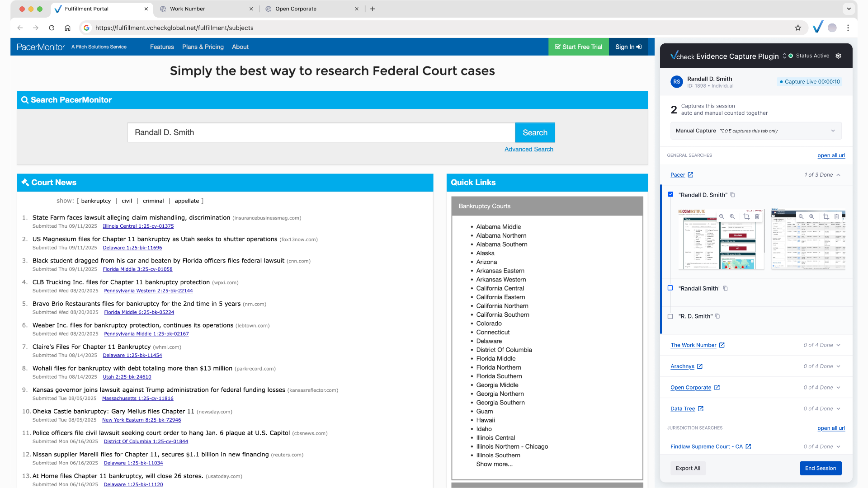Screen dimensions: 868x488
Task: Open the Features menu
Action: (x=162, y=47)
